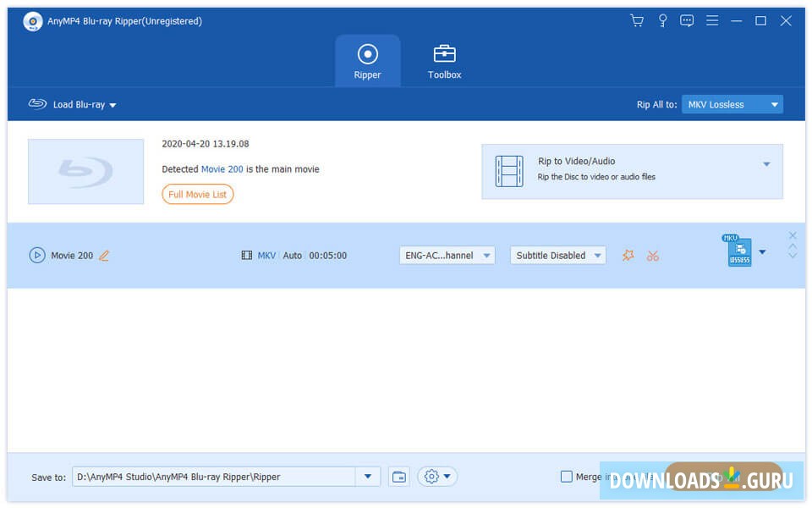Switch to the Ripper tab
This screenshot has height=508, width=812.
[367, 61]
